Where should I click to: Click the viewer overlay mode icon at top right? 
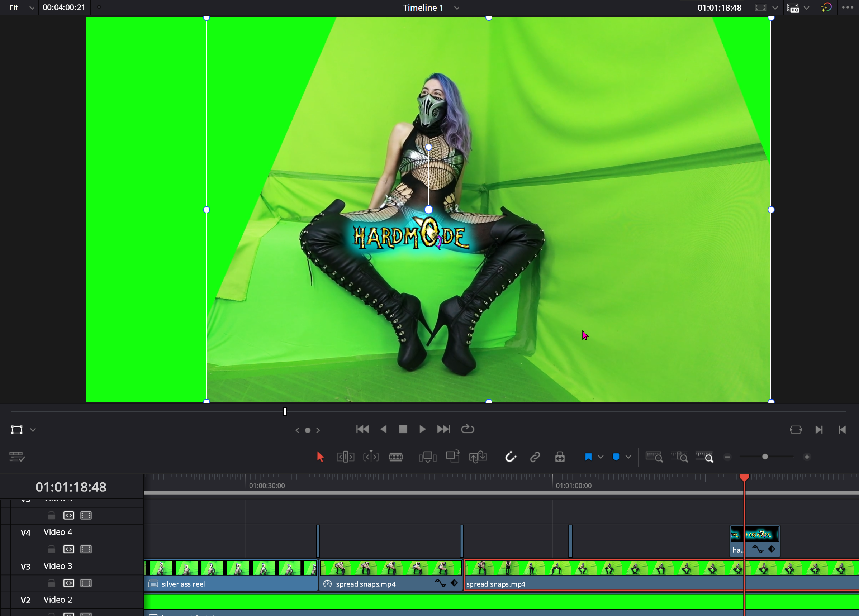(760, 8)
